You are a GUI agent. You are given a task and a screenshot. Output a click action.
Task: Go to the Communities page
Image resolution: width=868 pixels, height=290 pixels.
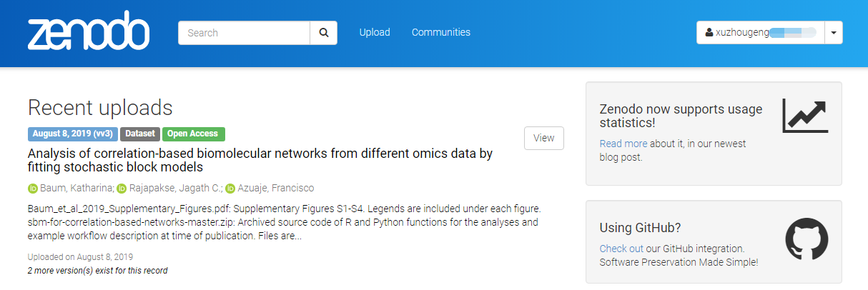pyautogui.click(x=441, y=32)
